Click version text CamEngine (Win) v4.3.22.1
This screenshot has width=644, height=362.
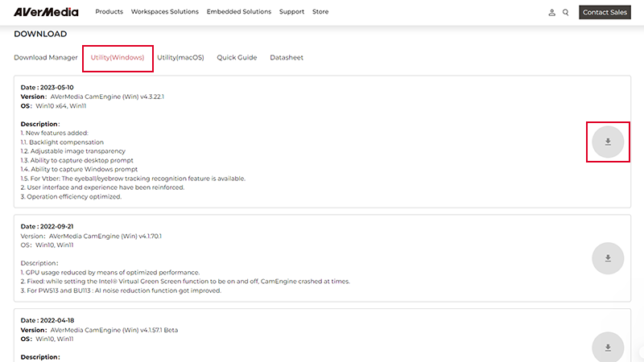coord(107,97)
